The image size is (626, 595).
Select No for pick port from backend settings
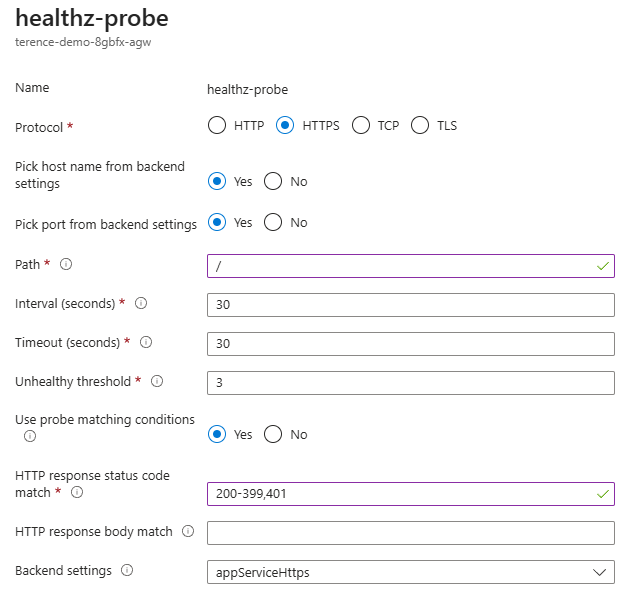pyautogui.click(x=273, y=222)
